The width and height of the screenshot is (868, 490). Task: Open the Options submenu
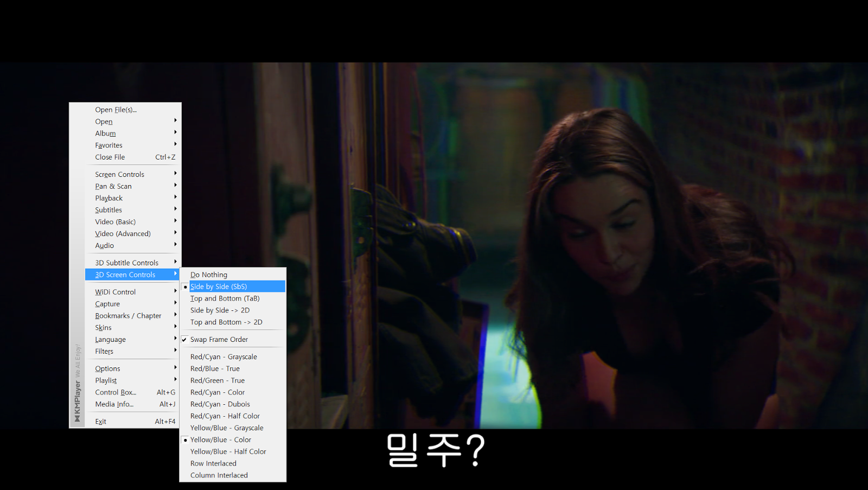pyautogui.click(x=132, y=368)
